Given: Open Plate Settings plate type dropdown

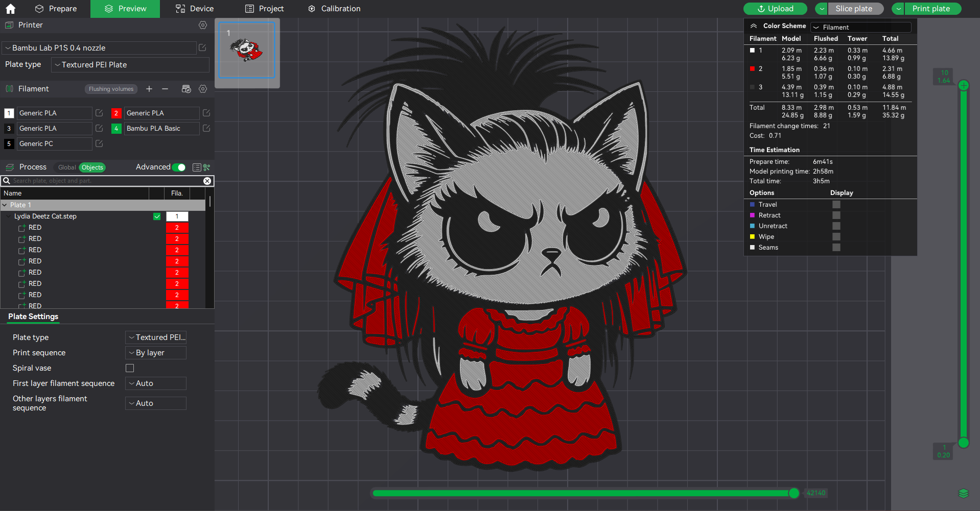Looking at the screenshot, I should click(156, 337).
